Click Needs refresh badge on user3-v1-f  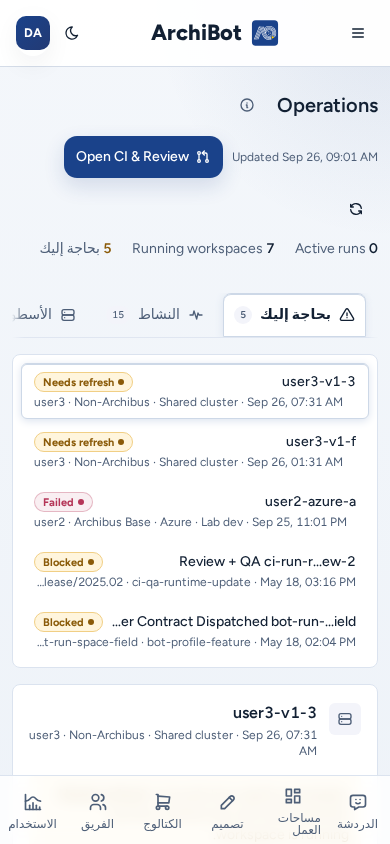click(x=83, y=442)
